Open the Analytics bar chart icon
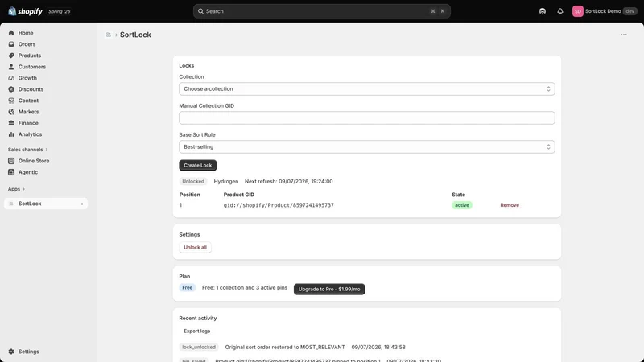Screen dimensions: 644x362 pyautogui.click(x=11, y=134)
